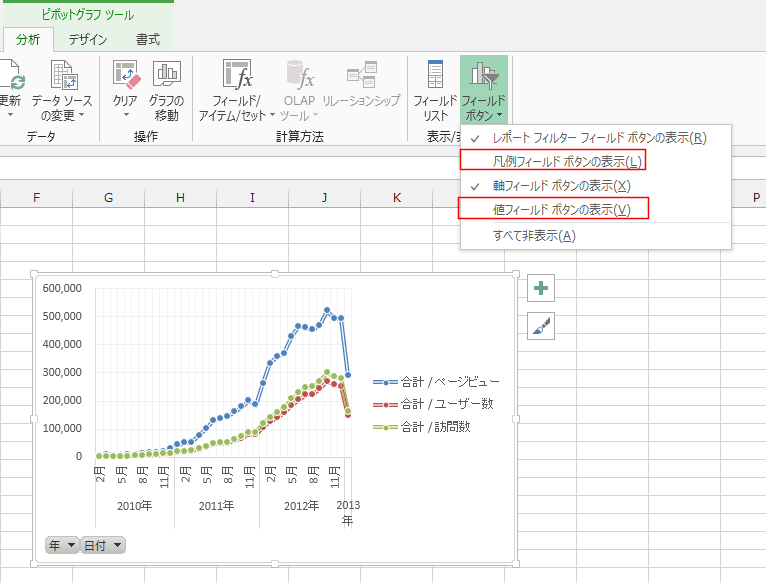
Task: Switch to the 書式 ribbon tab
Action: click(148, 40)
